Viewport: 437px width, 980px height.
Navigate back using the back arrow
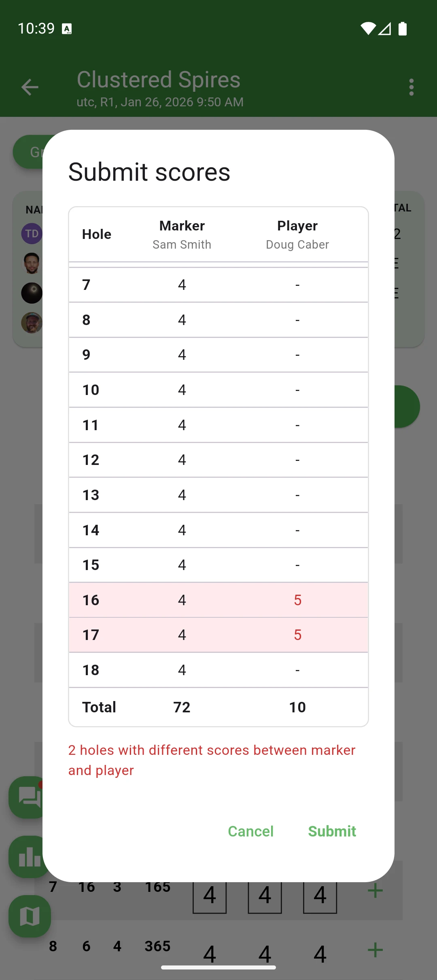pos(30,87)
